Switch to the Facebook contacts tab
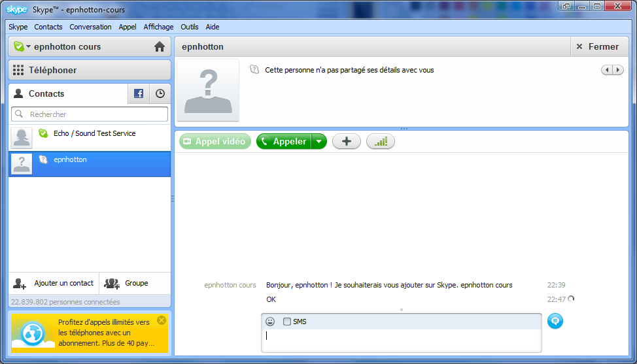Viewport: 637px width, 364px height. 139,93
